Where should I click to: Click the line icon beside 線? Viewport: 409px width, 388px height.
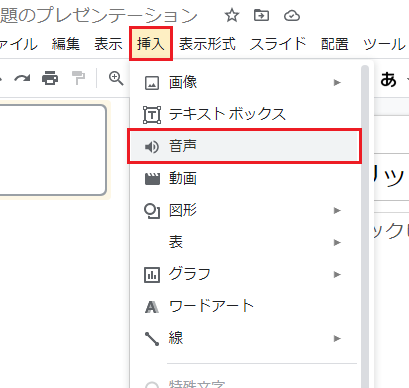point(152,339)
